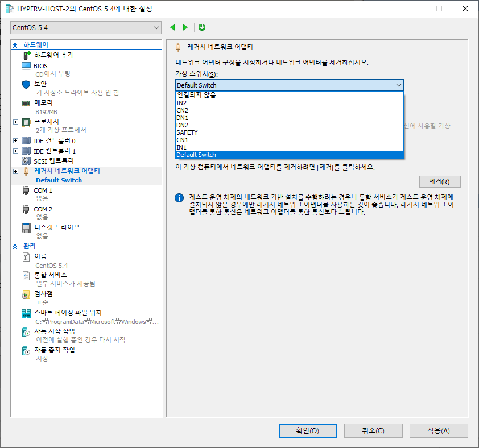479x448 pixels.
Task: Open the 메모리 settings
Action: 43,103
